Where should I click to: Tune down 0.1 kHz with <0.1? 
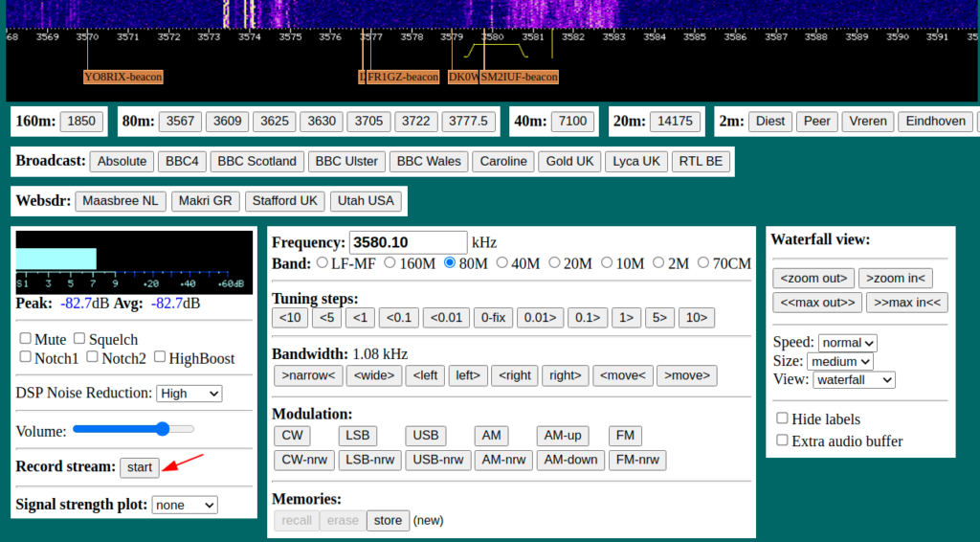point(399,318)
